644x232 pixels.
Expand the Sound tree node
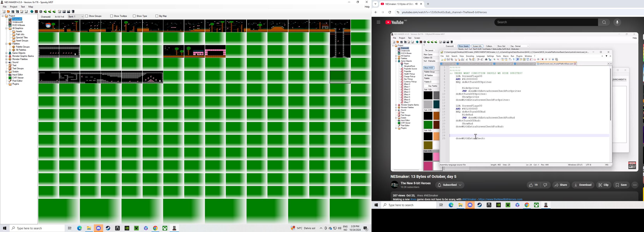(x=6, y=62)
